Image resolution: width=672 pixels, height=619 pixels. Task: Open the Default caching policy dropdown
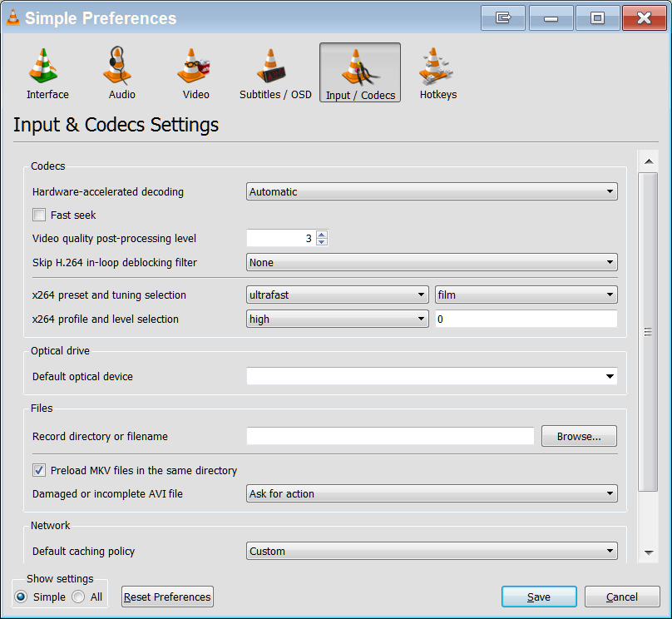tap(432, 551)
